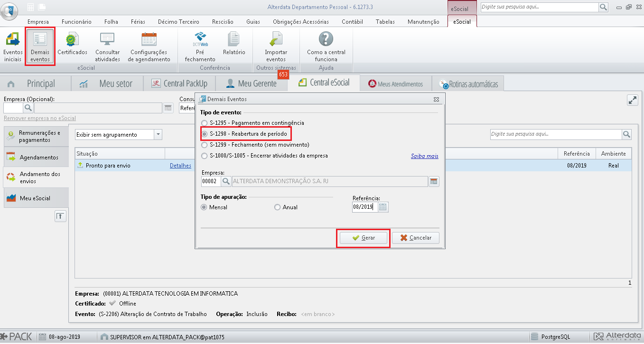The height and width of the screenshot is (344, 644).
Task: Click the Referência column header in grid
Action: (x=577, y=154)
